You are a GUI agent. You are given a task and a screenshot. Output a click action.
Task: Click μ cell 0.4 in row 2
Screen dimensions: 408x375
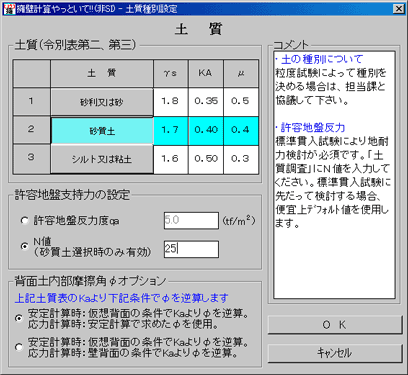(241, 131)
